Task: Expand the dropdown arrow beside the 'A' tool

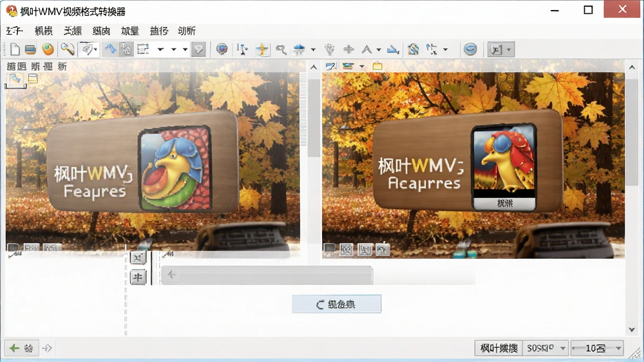Action: [379, 50]
